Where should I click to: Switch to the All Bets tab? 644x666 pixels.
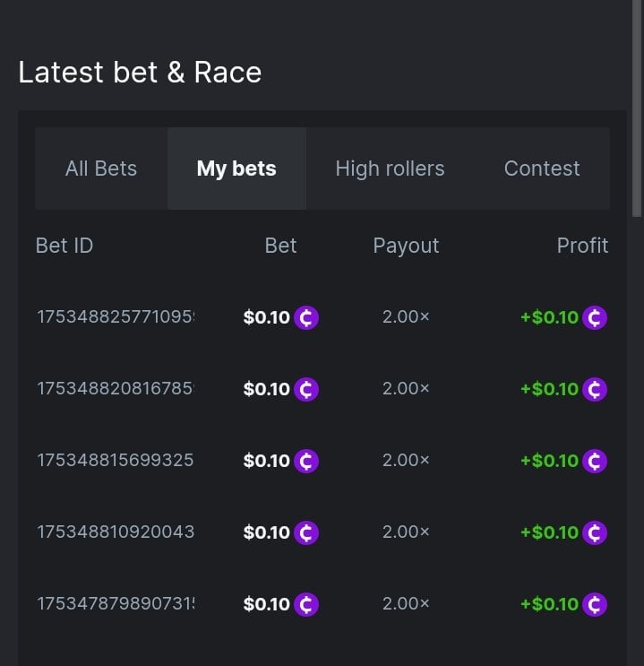[101, 169]
